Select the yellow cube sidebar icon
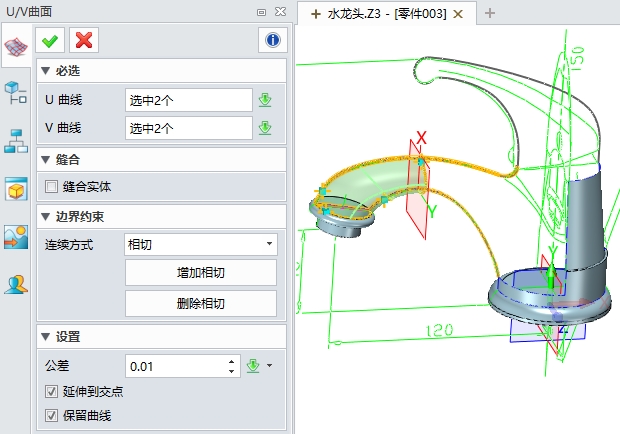The image size is (620, 434). coord(16,189)
